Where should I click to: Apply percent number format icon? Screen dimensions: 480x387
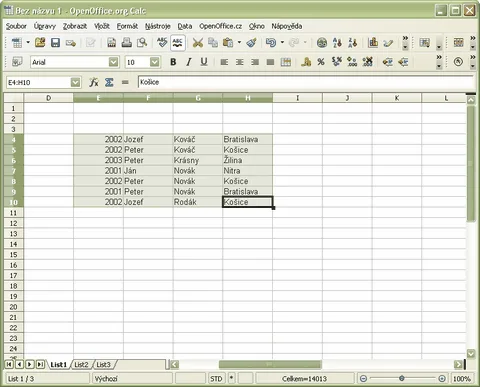click(321, 62)
